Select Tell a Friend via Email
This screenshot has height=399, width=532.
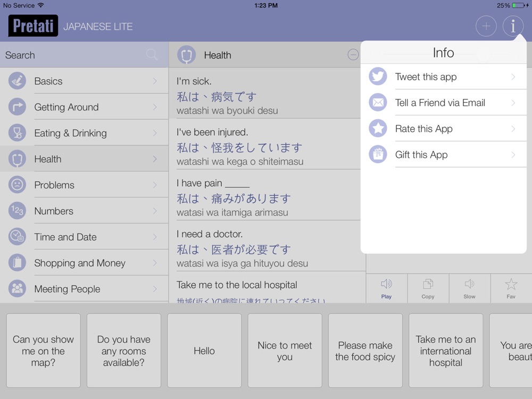click(444, 103)
